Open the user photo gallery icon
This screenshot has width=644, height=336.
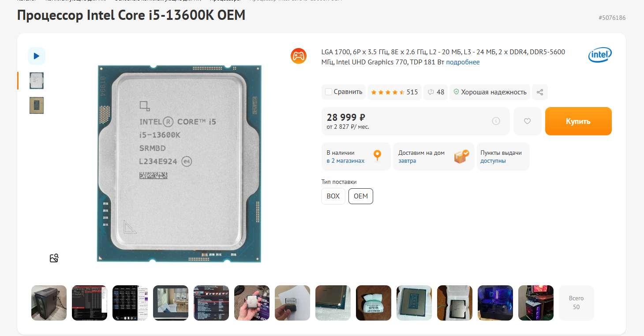(54, 258)
